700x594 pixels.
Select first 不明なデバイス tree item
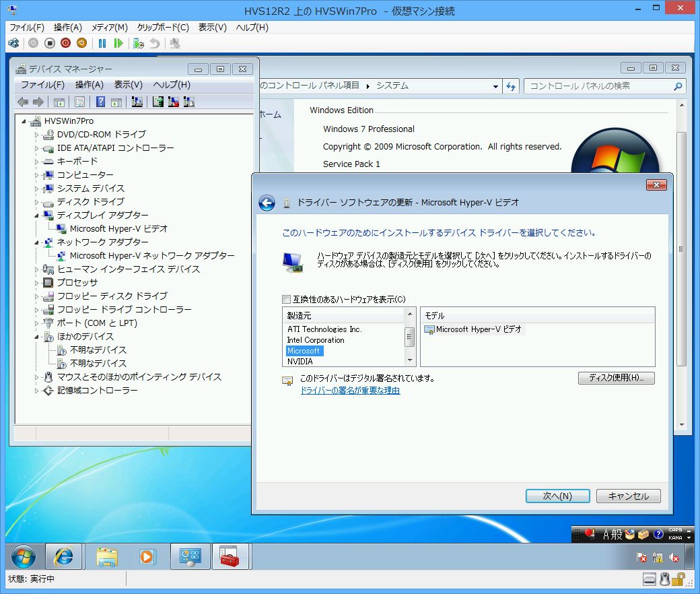click(98, 350)
